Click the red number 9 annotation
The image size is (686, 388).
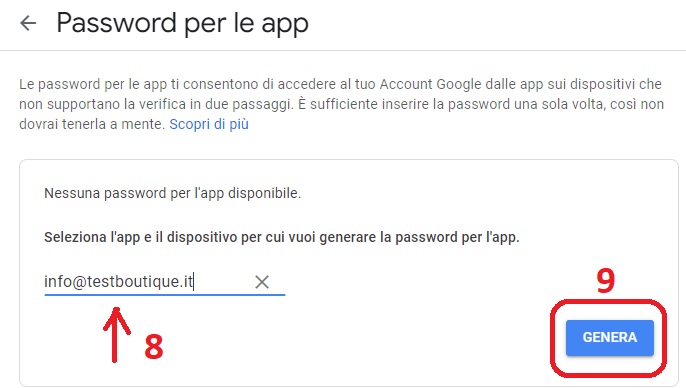tap(606, 281)
